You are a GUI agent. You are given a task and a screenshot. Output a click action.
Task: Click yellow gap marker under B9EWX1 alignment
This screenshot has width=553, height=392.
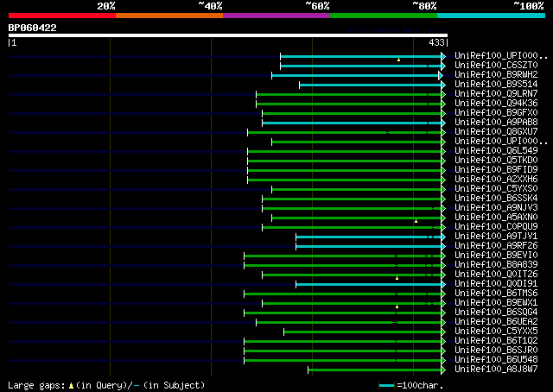click(x=397, y=307)
